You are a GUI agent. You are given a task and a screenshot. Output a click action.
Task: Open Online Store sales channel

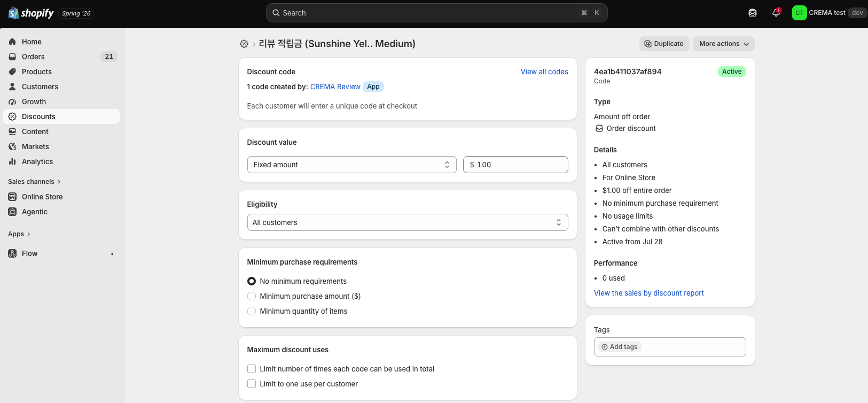tap(61, 197)
